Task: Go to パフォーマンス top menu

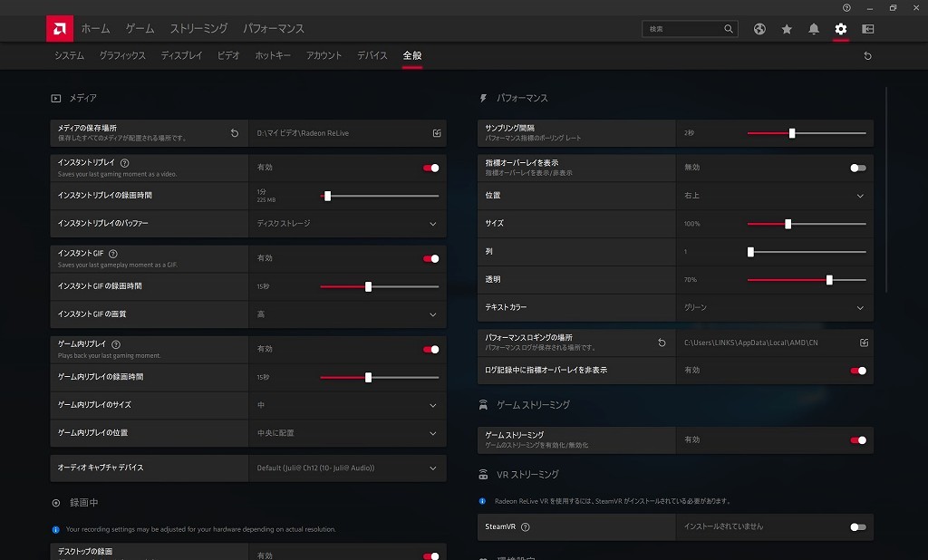Action: (x=274, y=29)
